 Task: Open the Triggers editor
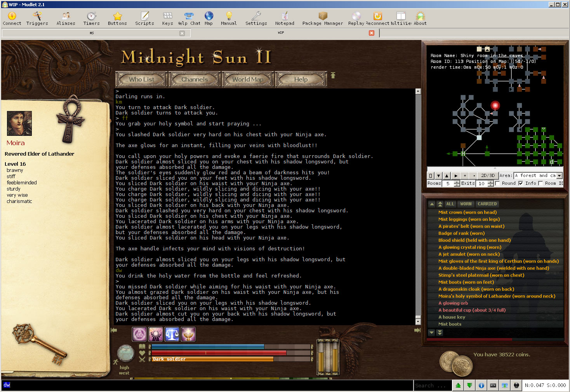[37, 18]
